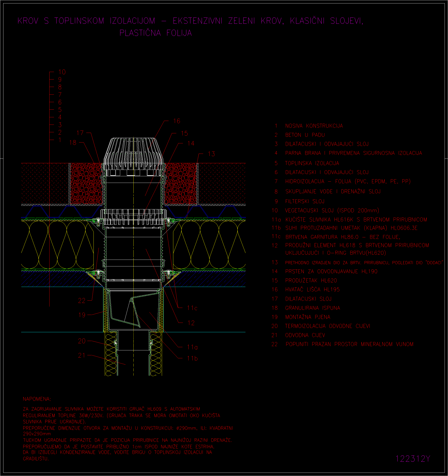This screenshot has height=476, width=448.
Task: Click legend entry 'ODVODNA CIJEV'
Action: coord(305,335)
